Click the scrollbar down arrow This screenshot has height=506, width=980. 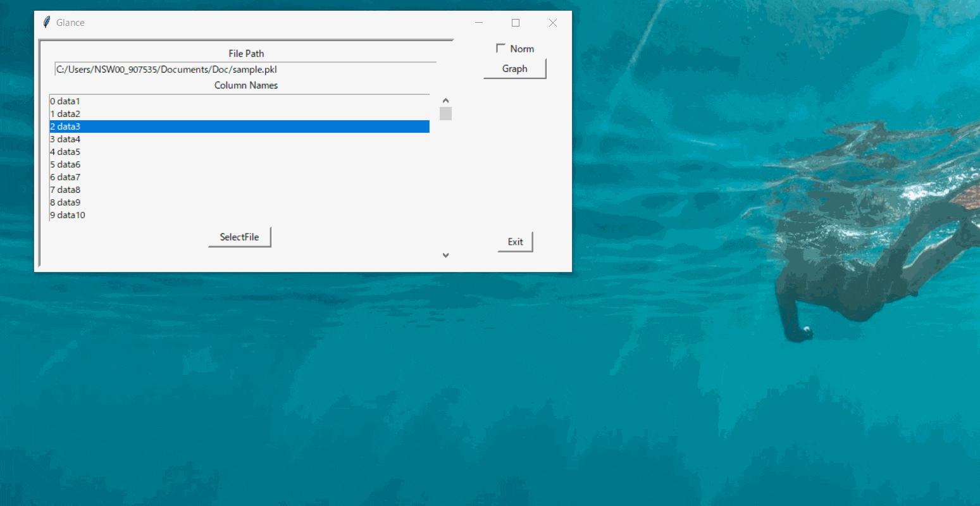tap(445, 255)
